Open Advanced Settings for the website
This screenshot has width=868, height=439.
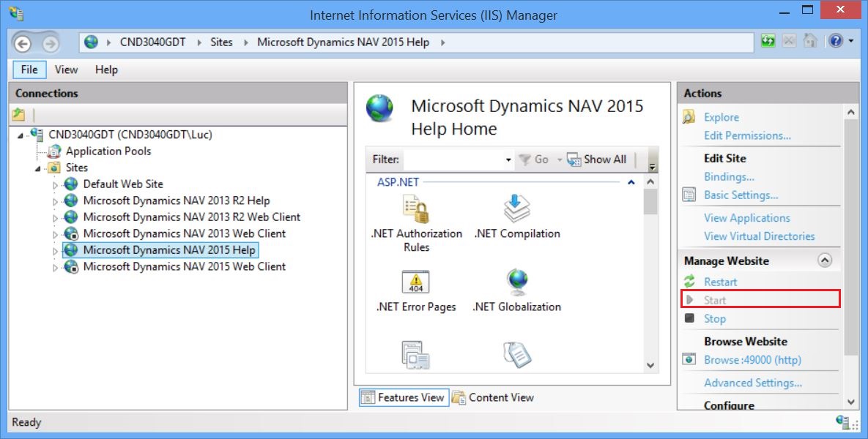[x=753, y=383]
